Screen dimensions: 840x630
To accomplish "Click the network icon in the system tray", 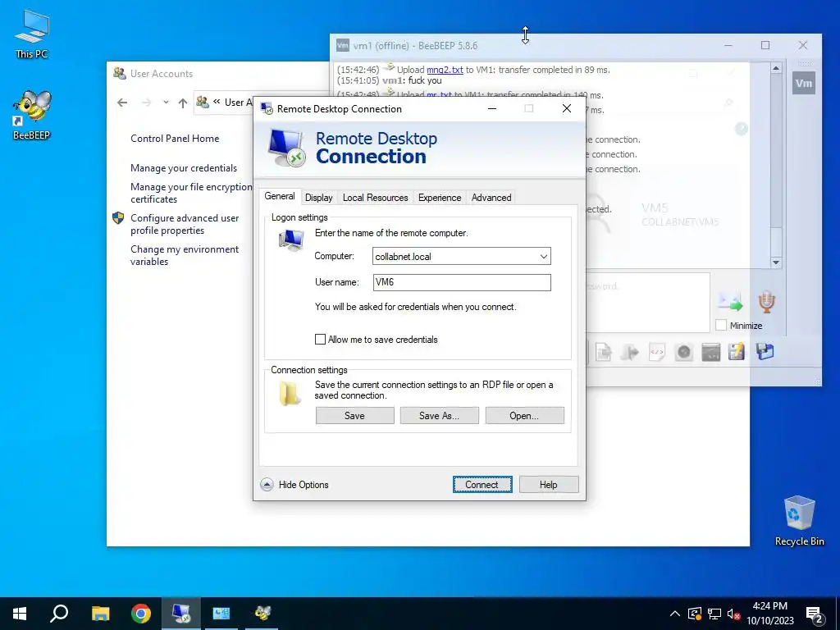I will [x=714, y=614].
